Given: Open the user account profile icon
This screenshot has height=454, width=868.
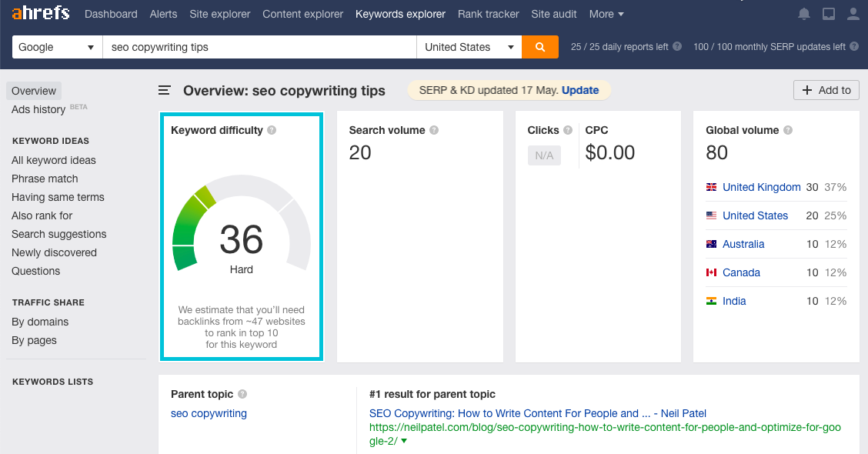Looking at the screenshot, I should pyautogui.click(x=853, y=14).
